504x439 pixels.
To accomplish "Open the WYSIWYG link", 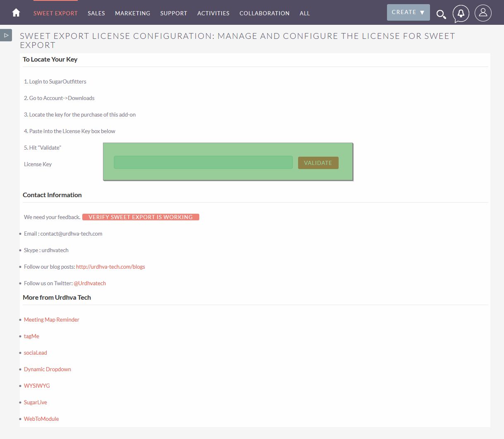I will 37,386.
